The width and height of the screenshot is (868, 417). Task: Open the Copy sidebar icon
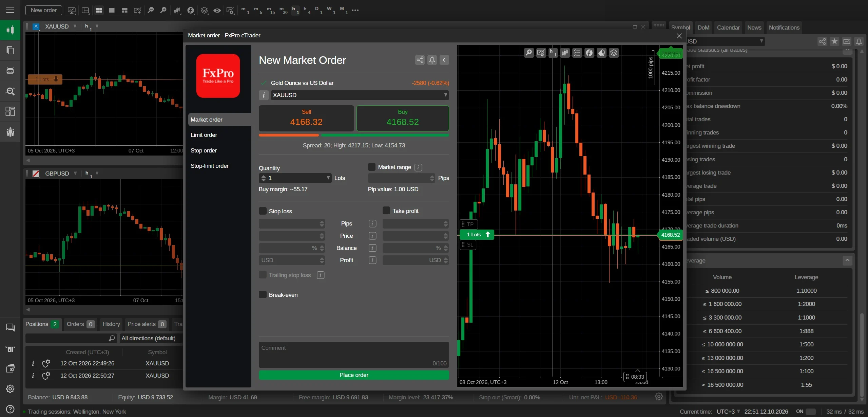(10, 50)
